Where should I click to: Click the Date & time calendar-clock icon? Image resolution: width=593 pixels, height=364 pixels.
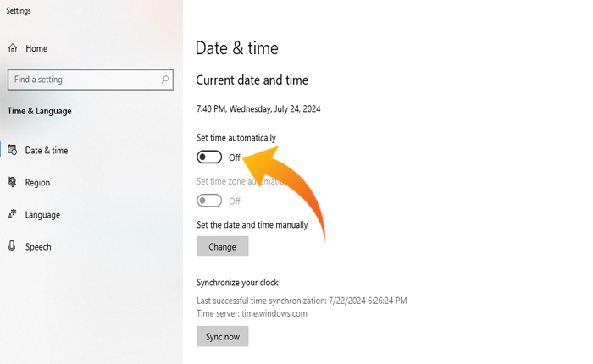click(13, 150)
